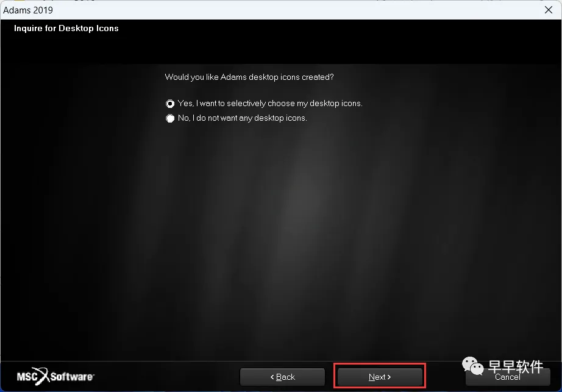
Task: Click the right chevron on Next button
Action: coord(389,377)
